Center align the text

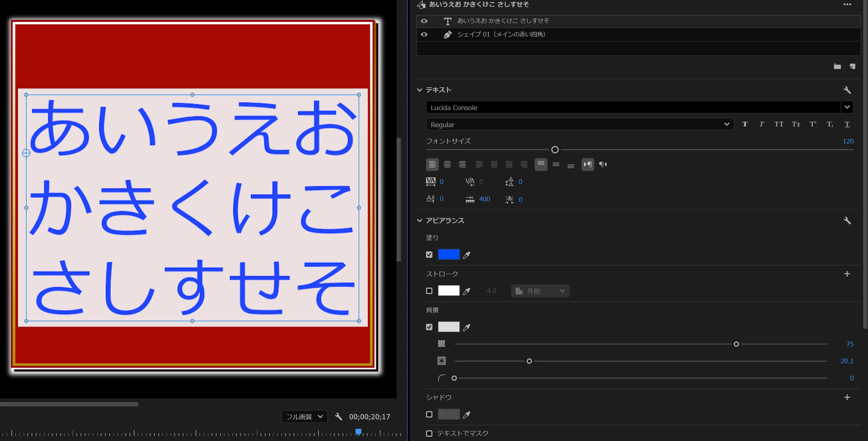447,164
